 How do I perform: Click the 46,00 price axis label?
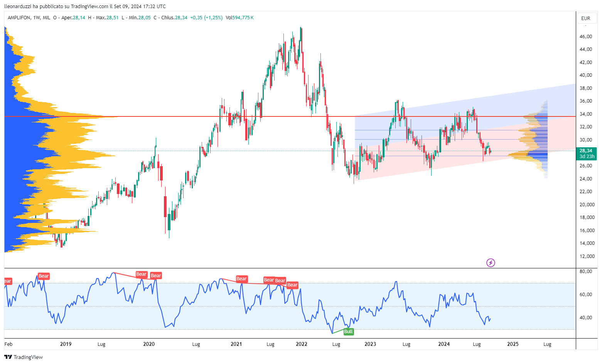[586, 37]
